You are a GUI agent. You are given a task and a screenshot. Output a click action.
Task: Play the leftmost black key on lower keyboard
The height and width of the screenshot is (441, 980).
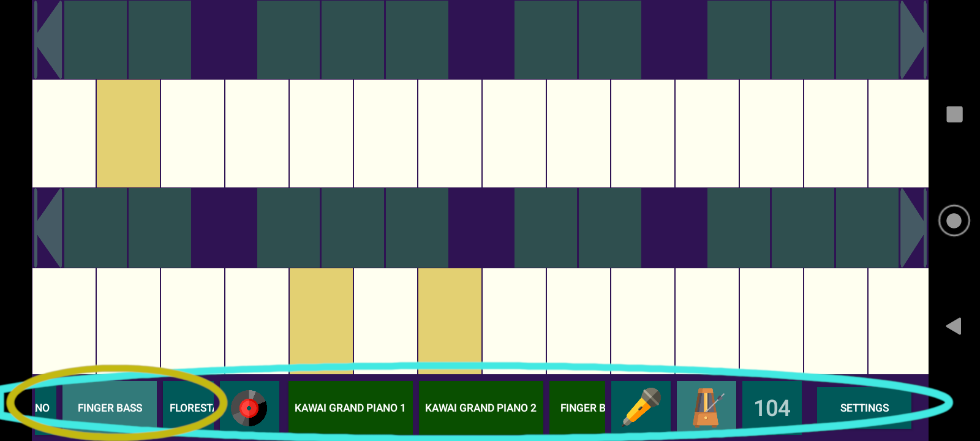click(x=96, y=228)
